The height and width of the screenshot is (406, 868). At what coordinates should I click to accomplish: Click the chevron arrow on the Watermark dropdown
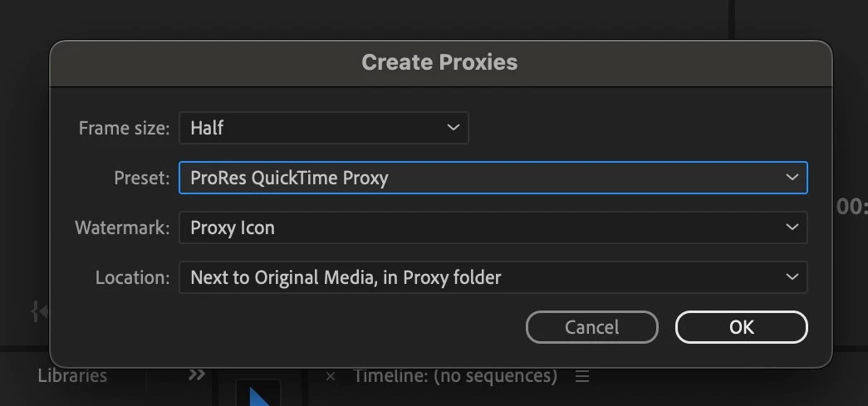point(792,227)
